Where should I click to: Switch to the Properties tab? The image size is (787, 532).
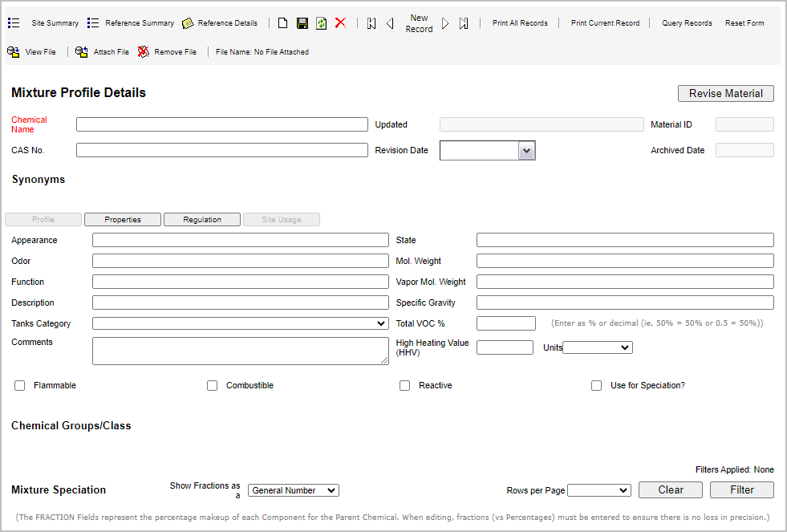tap(123, 220)
